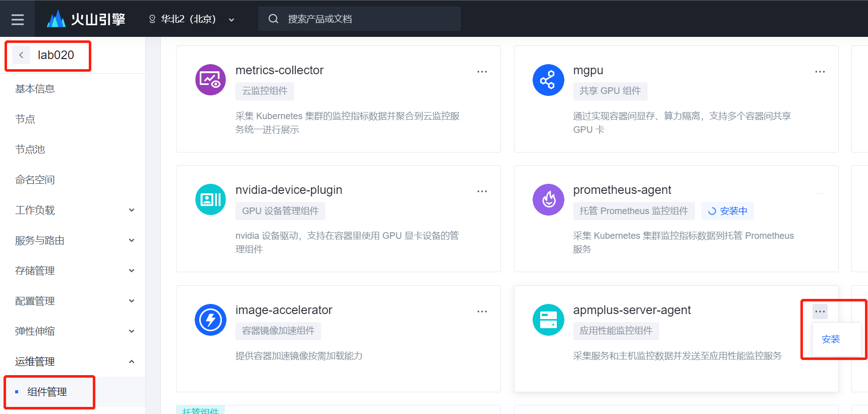Open the hamburger navigation menu
Image resolution: width=868 pixels, height=414 pixels.
18,19
